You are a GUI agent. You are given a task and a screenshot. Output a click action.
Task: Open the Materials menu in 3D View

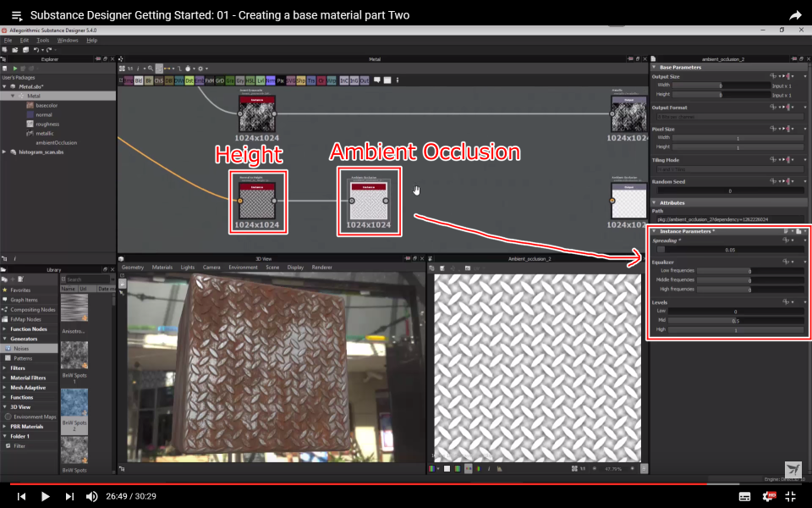click(162, 268)
